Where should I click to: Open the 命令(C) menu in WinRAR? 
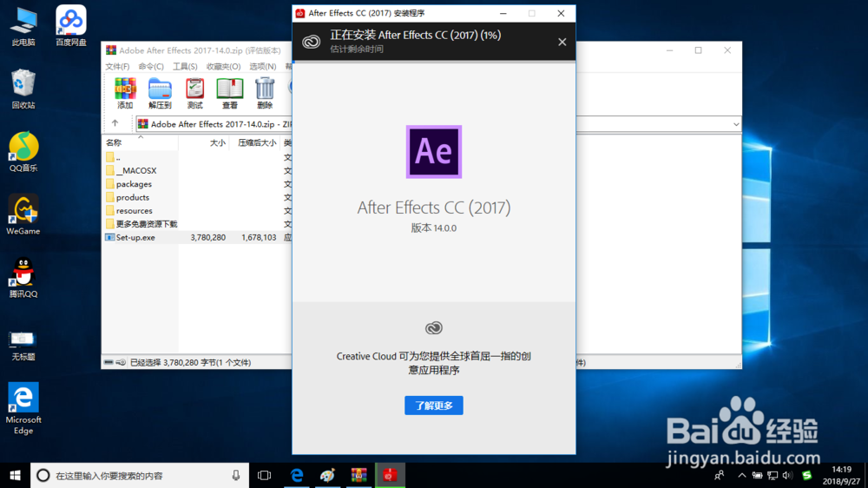click(x=151, y=67)
